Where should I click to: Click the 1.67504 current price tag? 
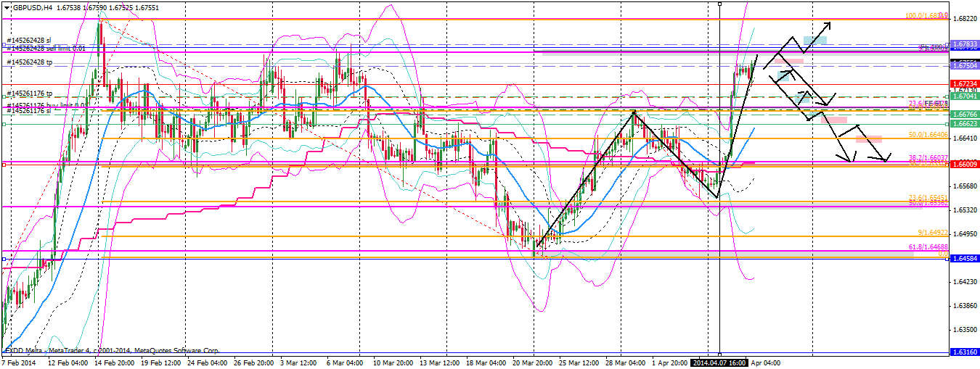coord(963,65)
